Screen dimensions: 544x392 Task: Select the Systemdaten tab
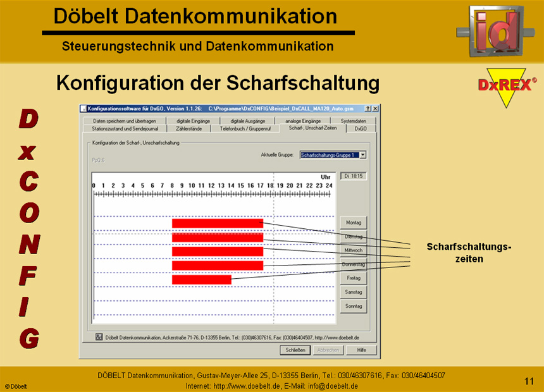tap(353, 121)
